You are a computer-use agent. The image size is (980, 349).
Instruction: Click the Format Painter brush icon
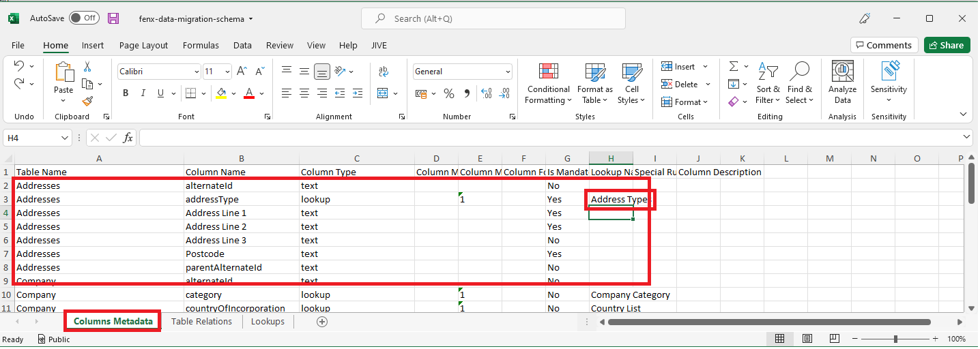click(x=87, y=101)
